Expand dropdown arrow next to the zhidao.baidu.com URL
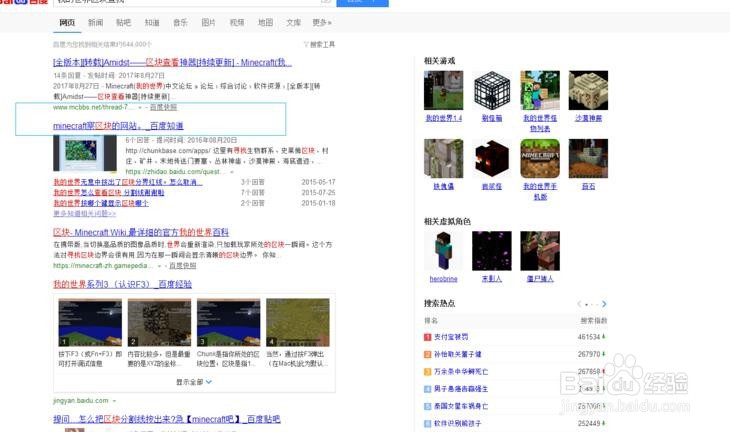Viewport: 730px width, 432px height. click(x=232, y=172)
